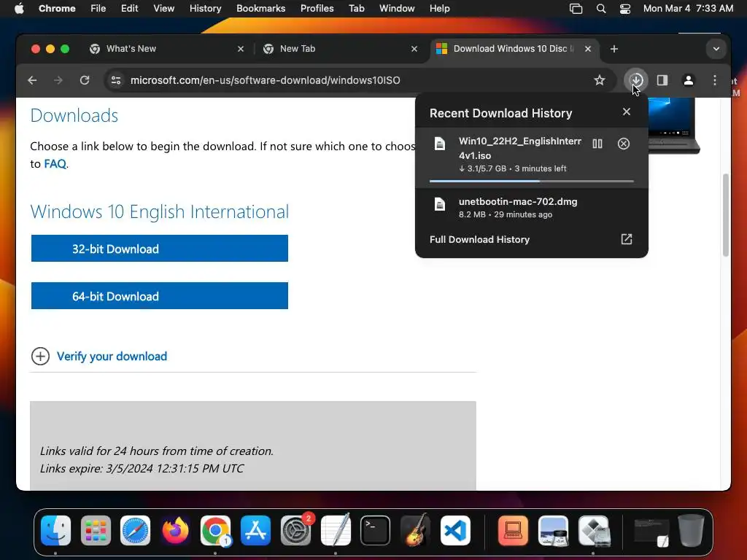747x560 pixels.
Task: Open TextEdit from the Dock
Action: 336,531
